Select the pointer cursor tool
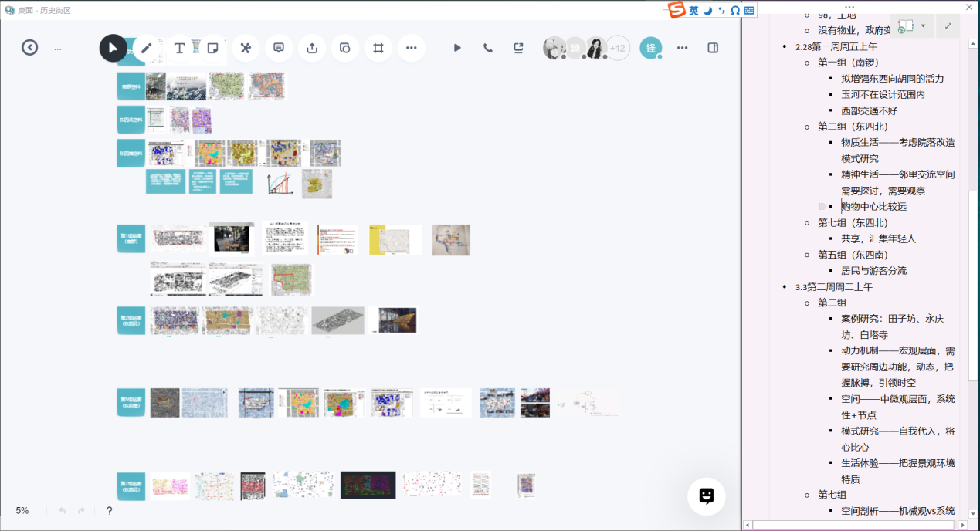This screenshot has width=980, height=531. pos(113,48)
